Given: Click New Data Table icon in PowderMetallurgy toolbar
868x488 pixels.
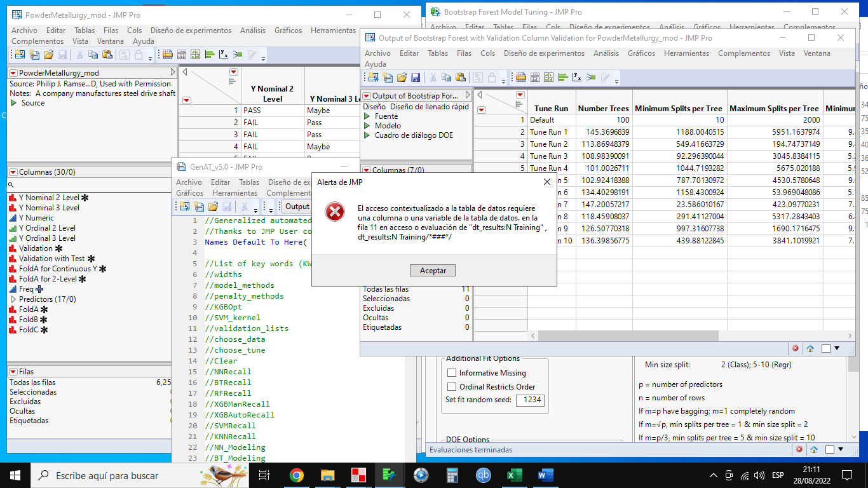Looking at the screenshot, I should click(20, 55).
